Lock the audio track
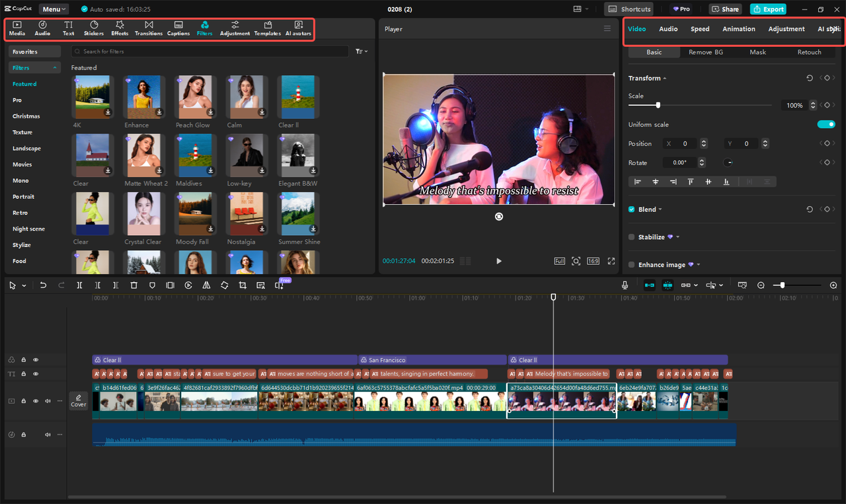The height and width of the screenshot is (504, 846). pyautogui.click(x=23, y=435)
